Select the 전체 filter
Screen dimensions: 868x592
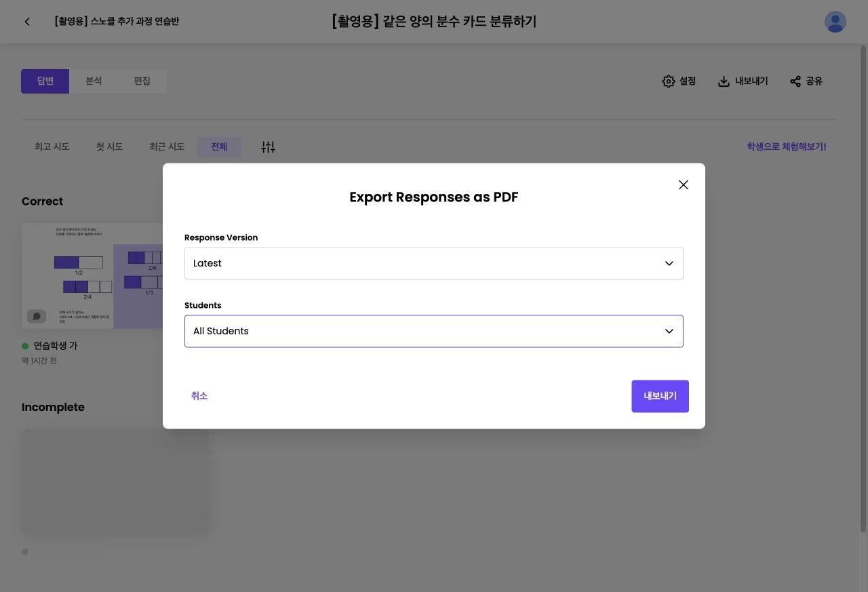tap(219, 146)
